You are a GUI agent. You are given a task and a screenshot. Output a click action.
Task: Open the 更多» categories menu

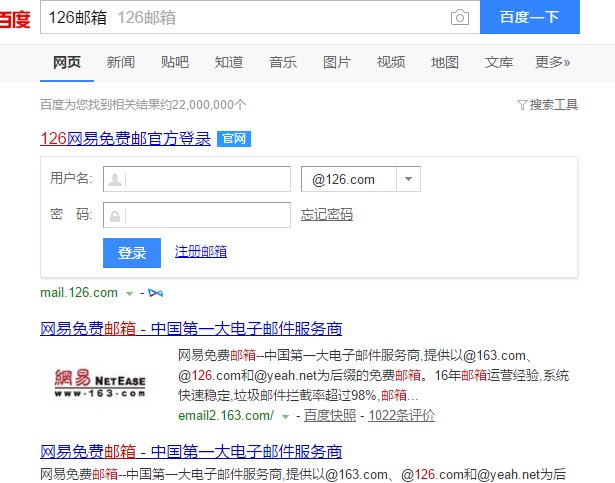click(x=552, y=62)
